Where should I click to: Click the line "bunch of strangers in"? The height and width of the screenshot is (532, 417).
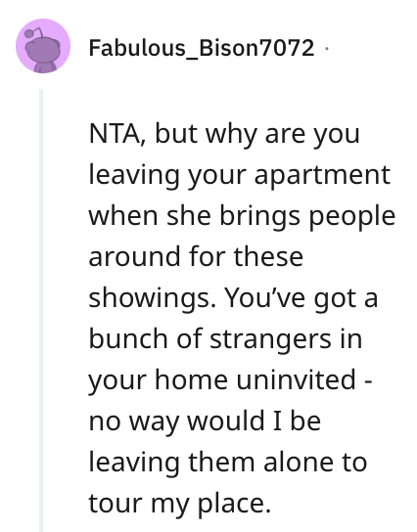[x=225, y=339]
